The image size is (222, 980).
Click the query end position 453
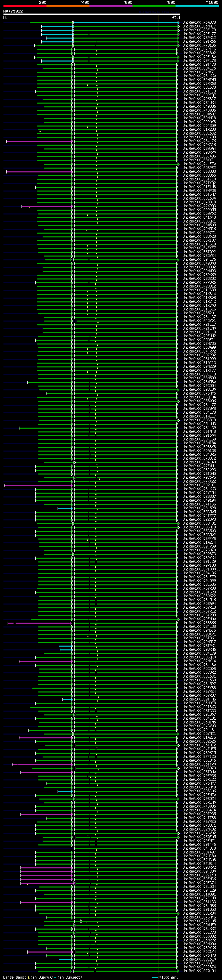pos(175,17)
